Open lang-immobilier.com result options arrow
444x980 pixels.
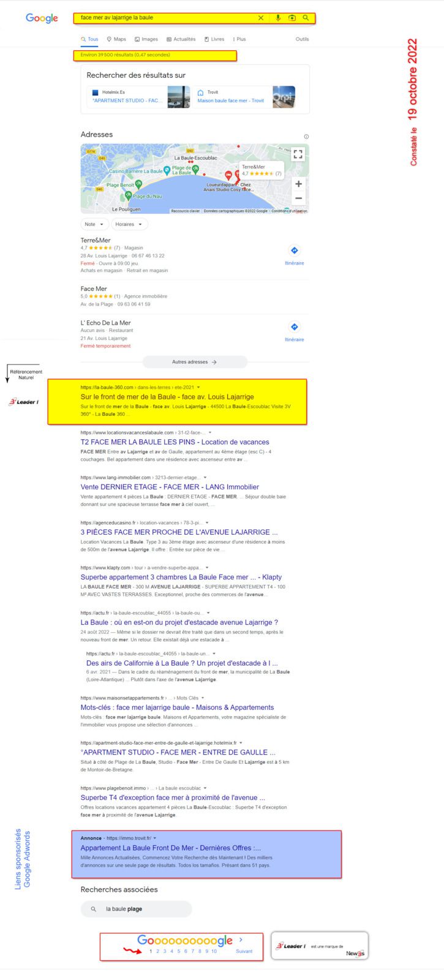click(205, 478)
